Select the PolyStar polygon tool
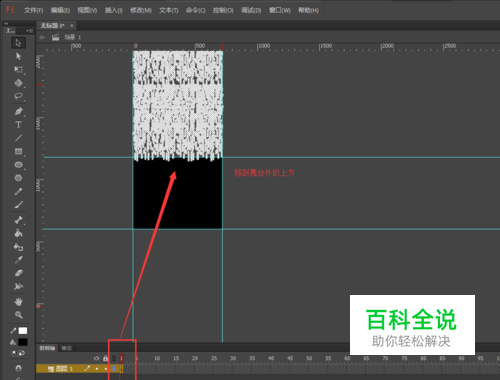The width and height of the screenshot is (500, 380). pyautogui.click(x=18, y=178)
